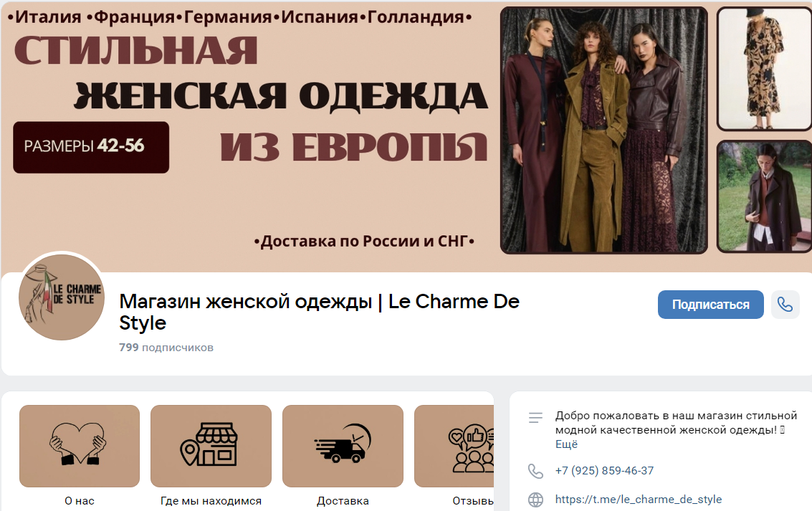812x511 pixels.
Task: Subscribe with the Подписаться button
Action: pyautogui.click(x=710, y=305)
